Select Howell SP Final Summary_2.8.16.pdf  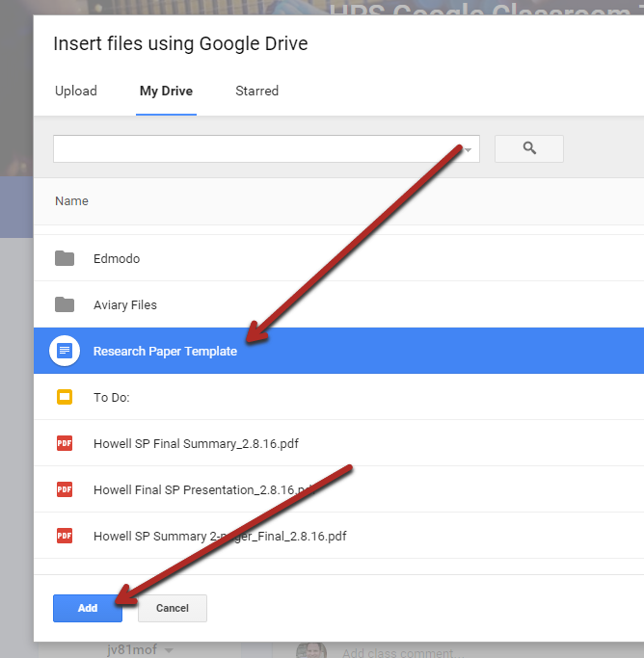pyautogui.click(x=196, y=443)
